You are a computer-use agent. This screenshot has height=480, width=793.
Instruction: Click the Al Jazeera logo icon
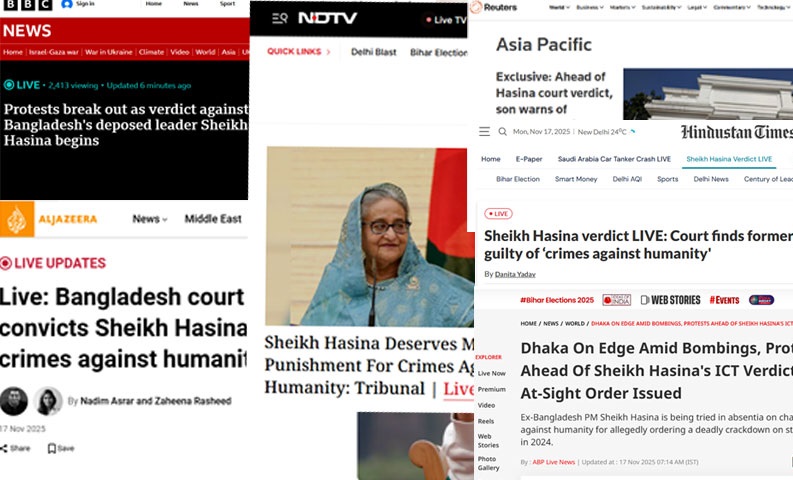17,219
